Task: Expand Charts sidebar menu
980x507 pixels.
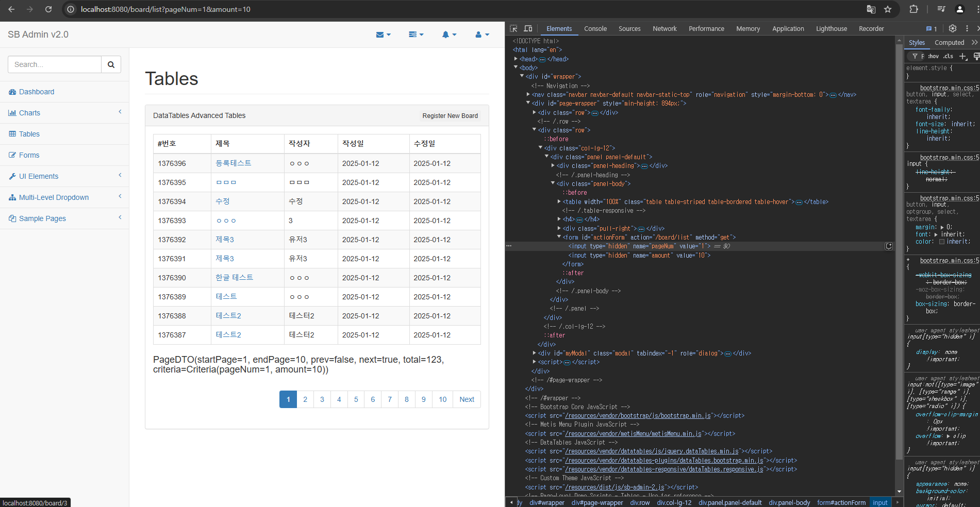Action: [64, 113]
